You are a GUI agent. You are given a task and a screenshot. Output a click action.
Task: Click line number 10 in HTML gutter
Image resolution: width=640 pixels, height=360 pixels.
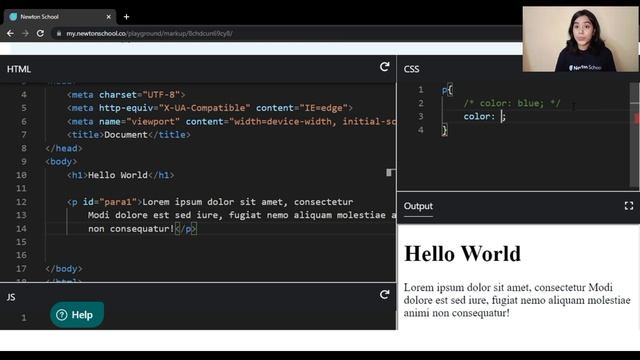coord(22,175)
